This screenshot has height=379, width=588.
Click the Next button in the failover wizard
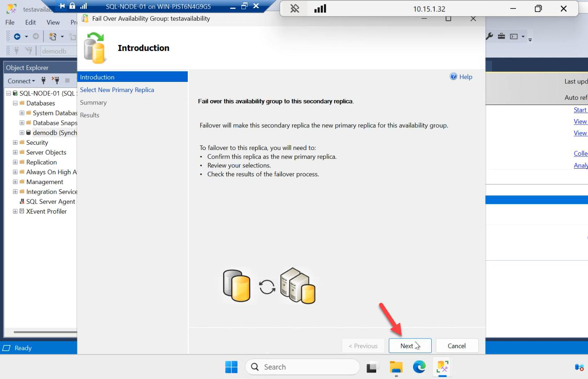(410, 346)
